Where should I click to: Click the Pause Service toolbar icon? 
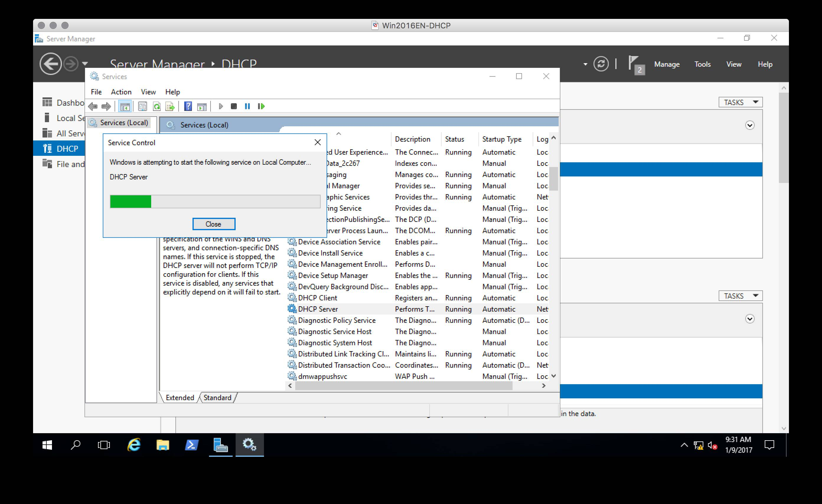pos(247,106)
